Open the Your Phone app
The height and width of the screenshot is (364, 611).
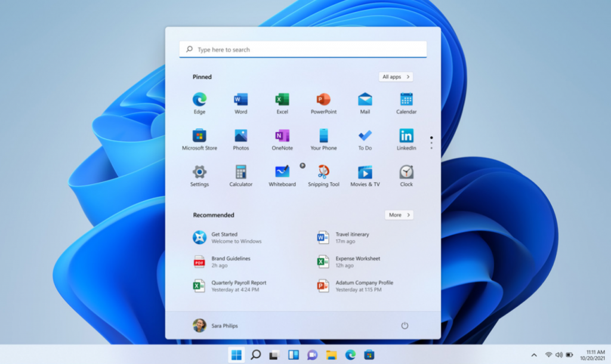point(323,140)
